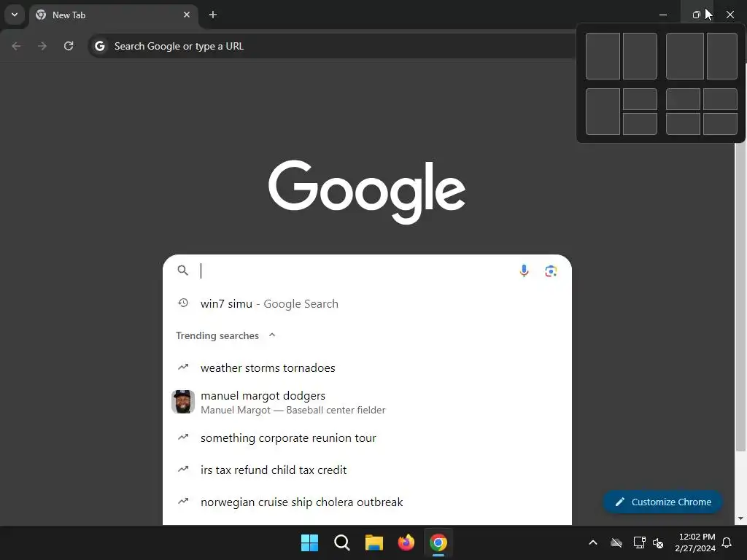The image size is (747, 560).
Task: Click Manuel Margot thumbnail photo
Action: click(x=183, y=402)
